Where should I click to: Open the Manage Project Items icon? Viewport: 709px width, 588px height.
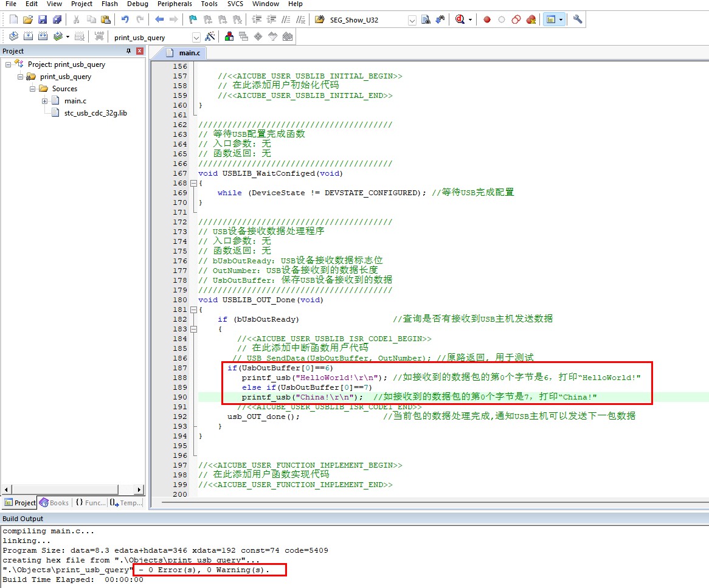pos(229,36)
